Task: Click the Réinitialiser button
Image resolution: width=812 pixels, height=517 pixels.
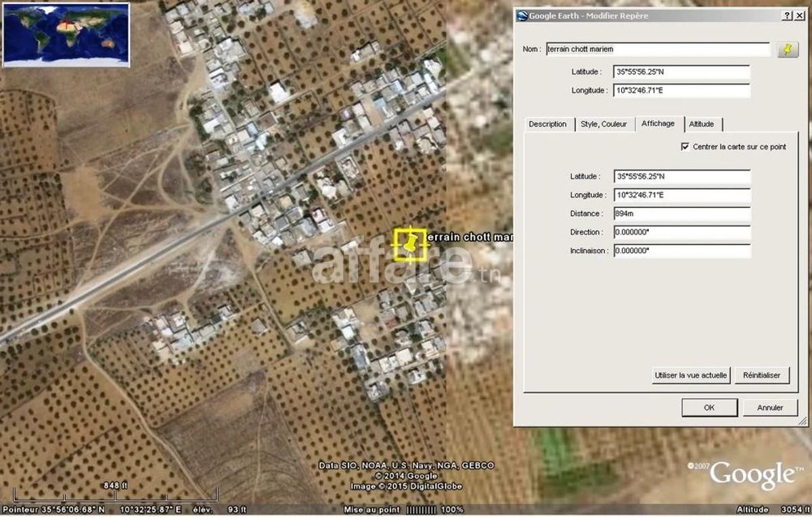Action: 762,375
